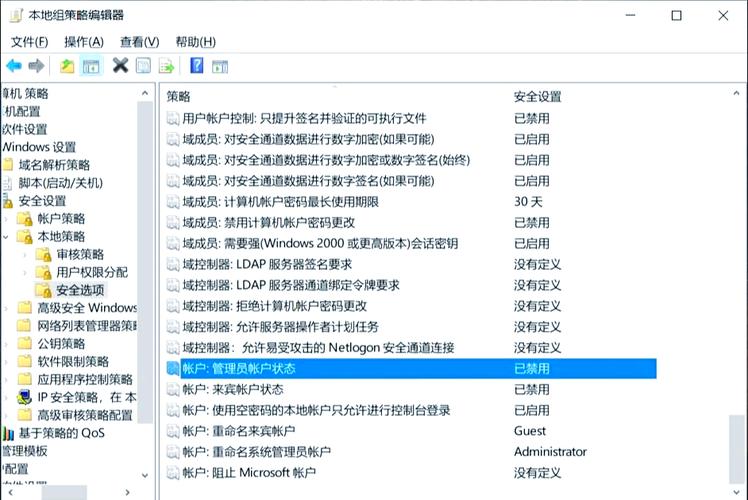Expand the 用户权限分配 tree node
The height and width of the screenshot is (500, 748).
click(25, 272)
